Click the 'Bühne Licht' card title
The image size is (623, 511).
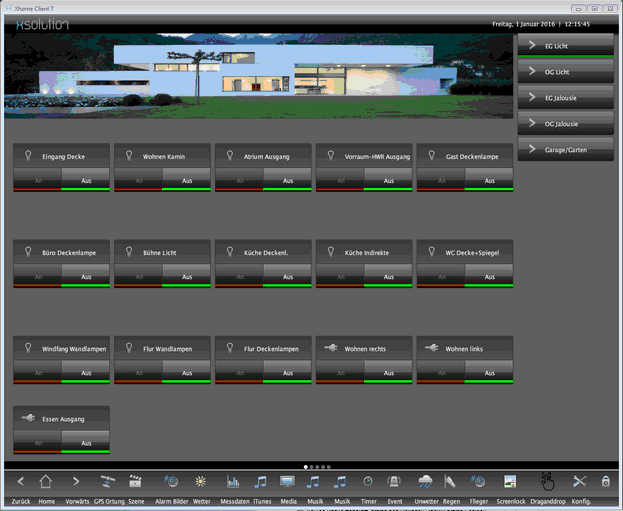click(160, 253)
